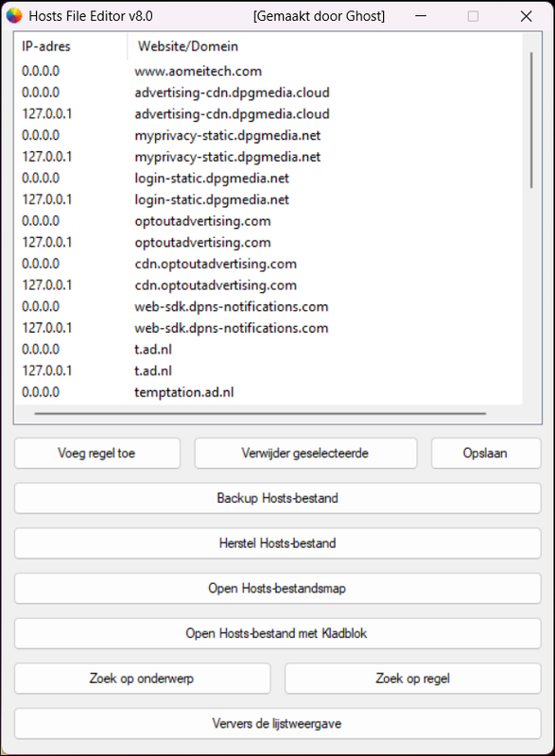Click the IP-adres column header

(71, 46)
